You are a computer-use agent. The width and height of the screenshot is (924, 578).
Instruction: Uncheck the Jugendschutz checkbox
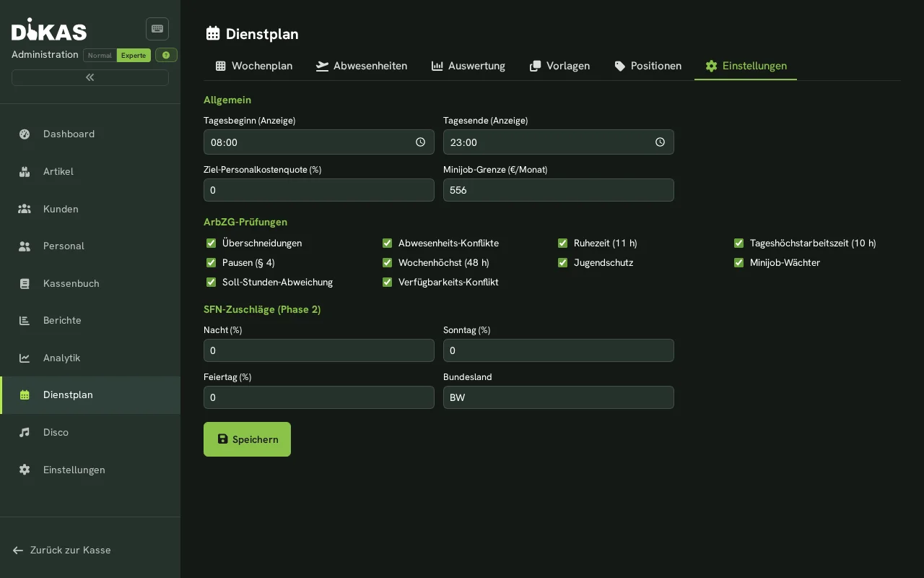coord(563,262)
